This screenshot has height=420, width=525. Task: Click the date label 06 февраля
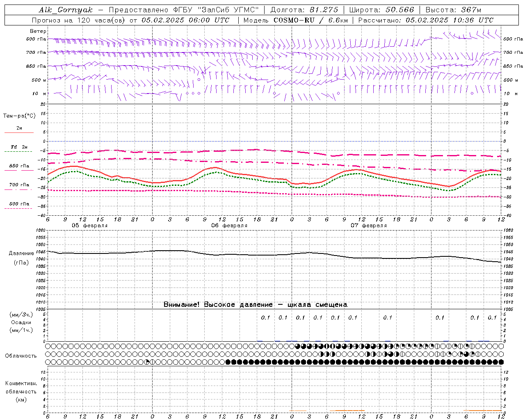(229, 226)
